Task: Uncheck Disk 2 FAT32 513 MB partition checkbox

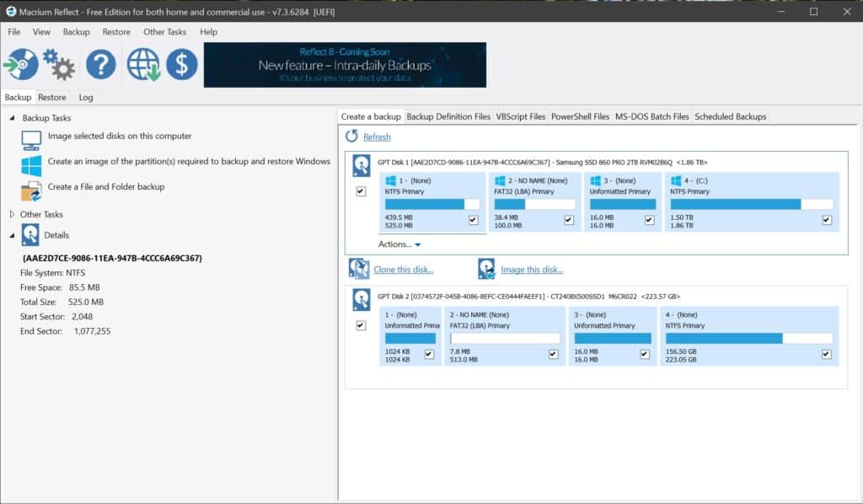Action: 554,354
